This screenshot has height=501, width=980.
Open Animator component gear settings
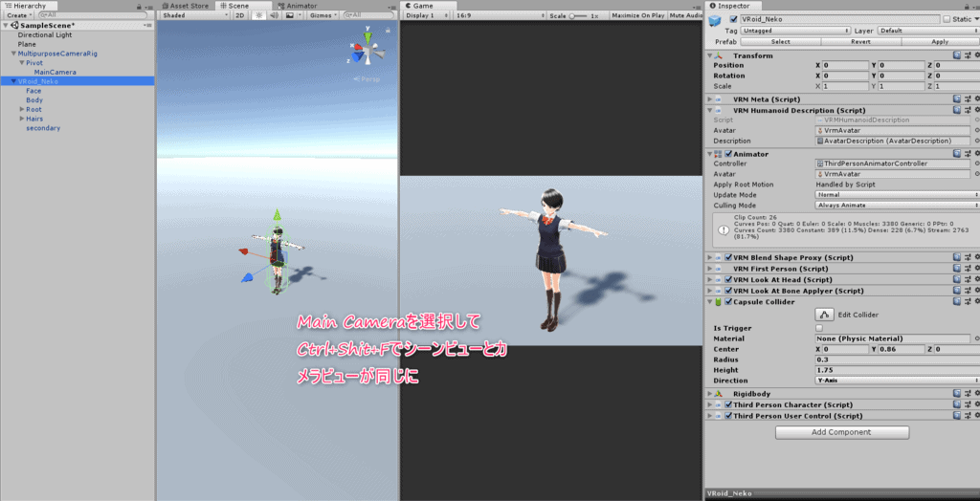click(x=977, y=153)
